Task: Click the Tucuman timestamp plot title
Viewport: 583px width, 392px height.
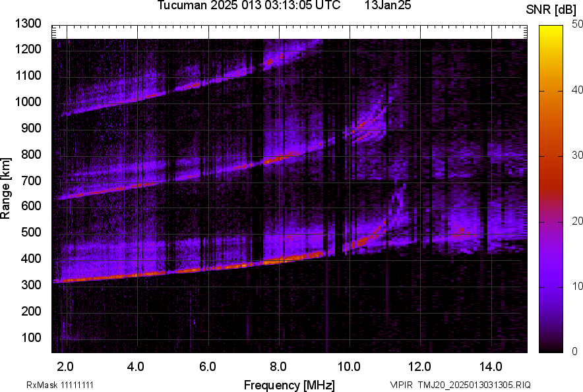Action: (249, 6)
